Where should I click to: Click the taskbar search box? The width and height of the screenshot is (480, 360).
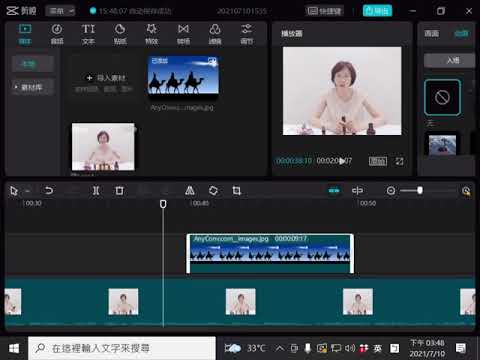[x=122, y=348]
